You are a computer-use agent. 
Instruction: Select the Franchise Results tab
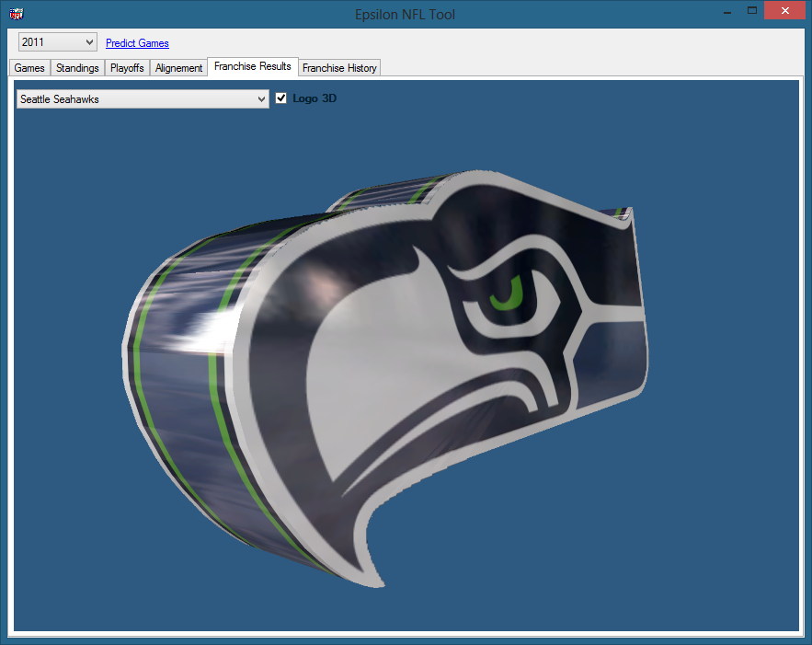(x=252, y=66)
